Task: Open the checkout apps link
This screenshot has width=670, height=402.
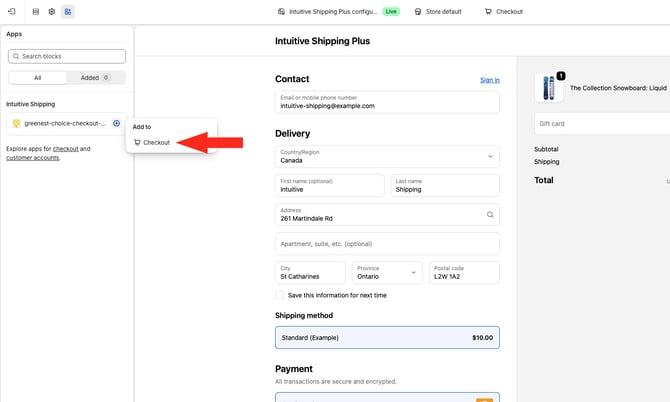Action: click(x=65, y=149)
